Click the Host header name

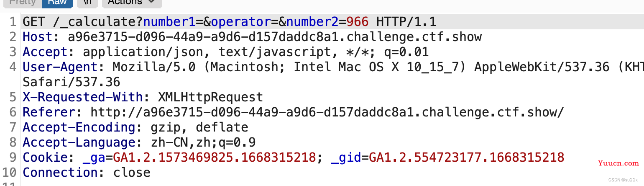click(x=38, y=37)
